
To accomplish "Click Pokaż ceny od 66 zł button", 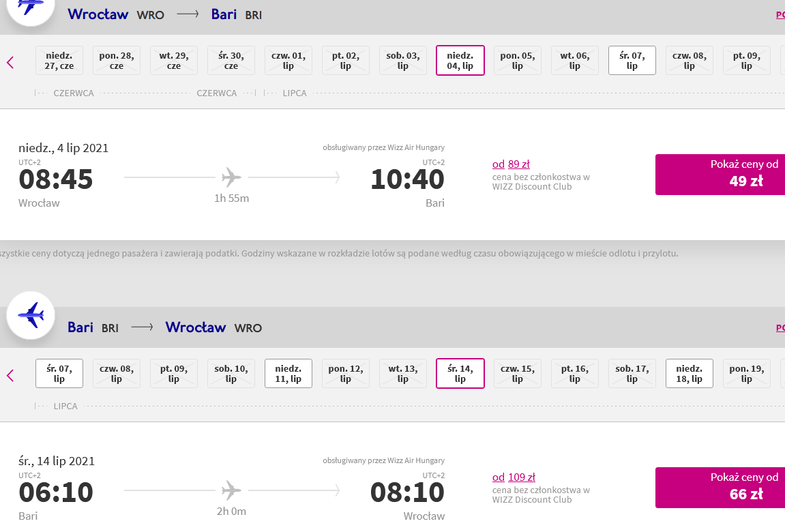I will 720,488.
